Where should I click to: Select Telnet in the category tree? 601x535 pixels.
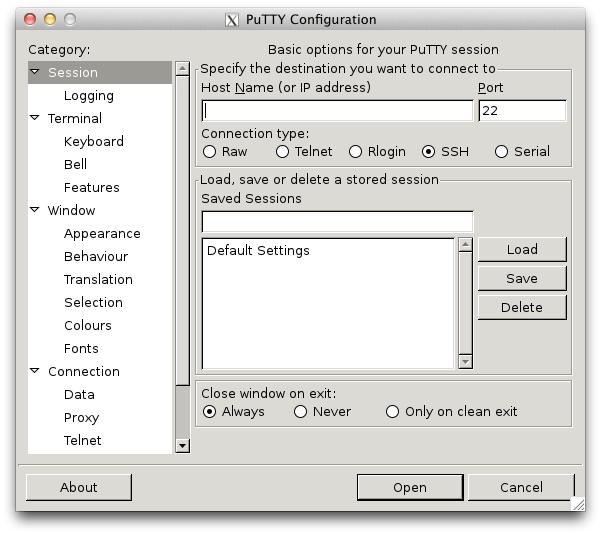tap(83, 440)
